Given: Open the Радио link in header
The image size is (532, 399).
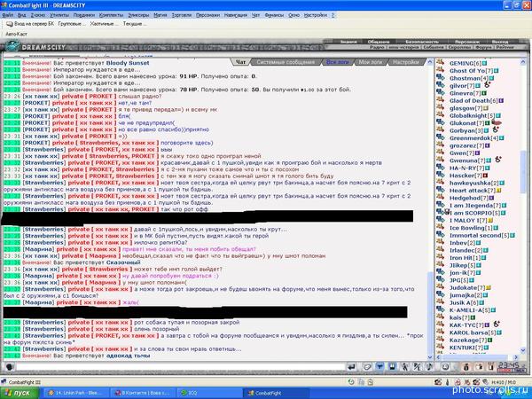Looking at the screenshot, I should pyautogui.click(x=377, y=47).
